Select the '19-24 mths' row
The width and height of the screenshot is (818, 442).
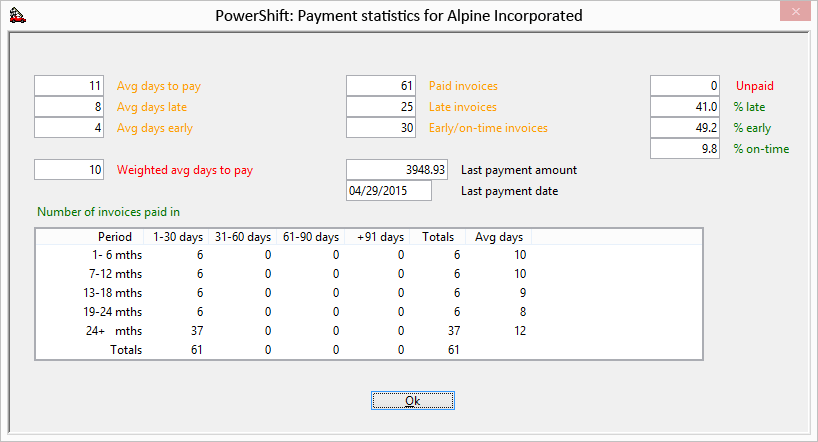pos(369,312)
